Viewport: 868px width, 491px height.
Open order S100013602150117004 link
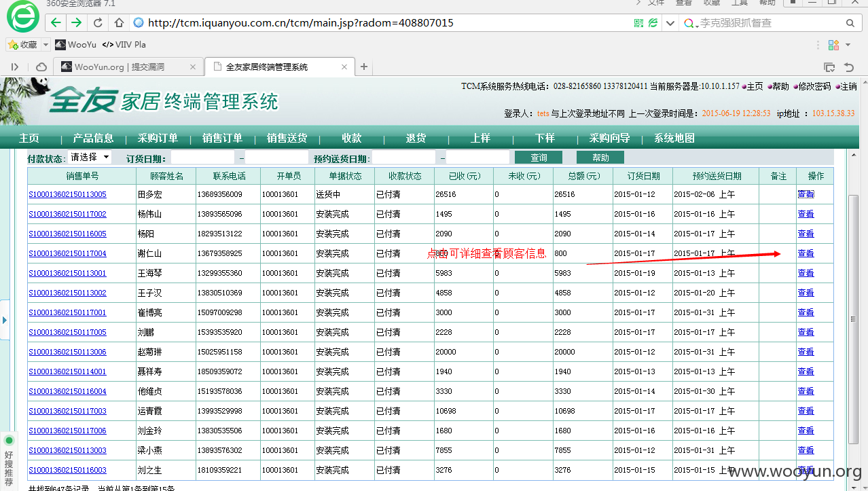[x=67, y=253]
